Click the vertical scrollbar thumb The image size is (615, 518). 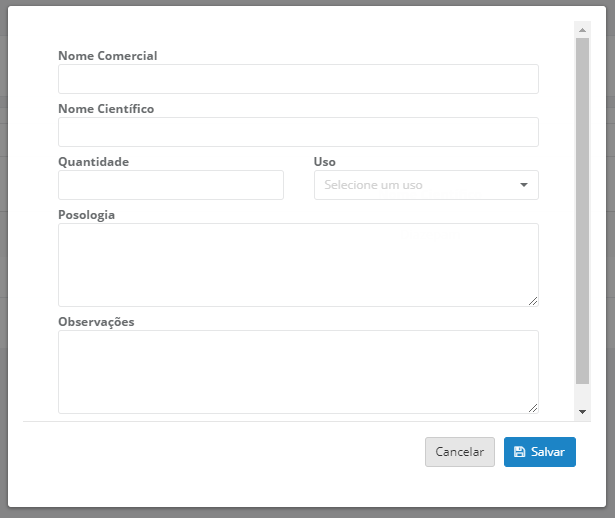[x=582, y=210]
